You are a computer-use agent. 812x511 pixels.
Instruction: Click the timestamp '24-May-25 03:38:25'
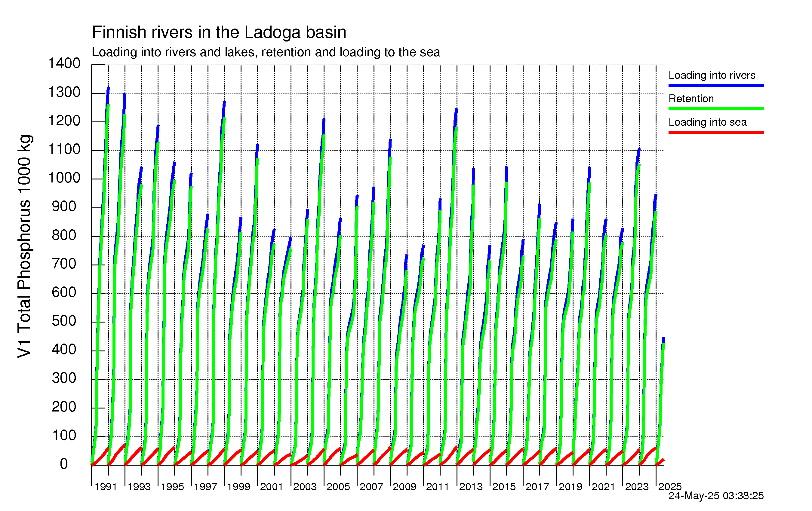(x=716, y=496)
